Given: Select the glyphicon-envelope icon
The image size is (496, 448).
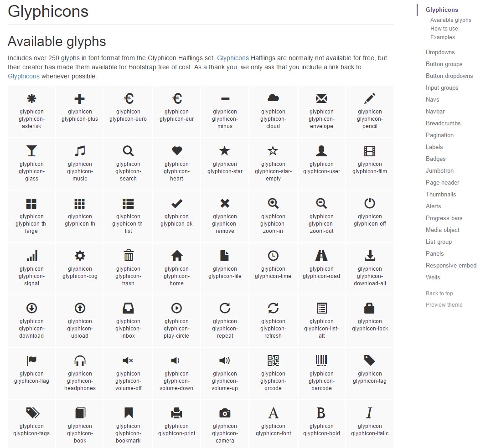Looking at the screenshot, I should (x=321, y=98).
